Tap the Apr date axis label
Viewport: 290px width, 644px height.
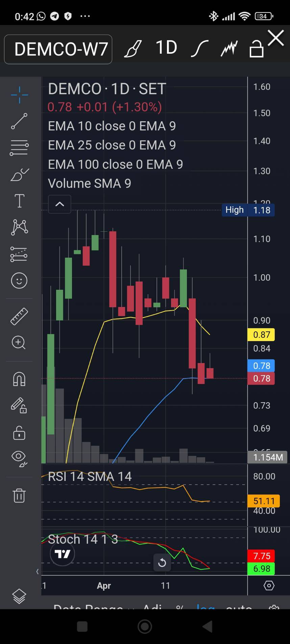click(x=104, y=586)
